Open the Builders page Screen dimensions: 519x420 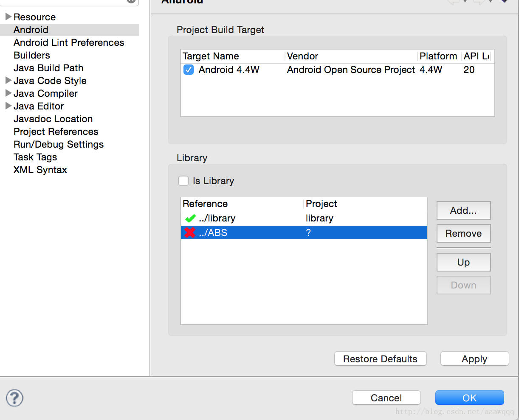coord(32,55)
